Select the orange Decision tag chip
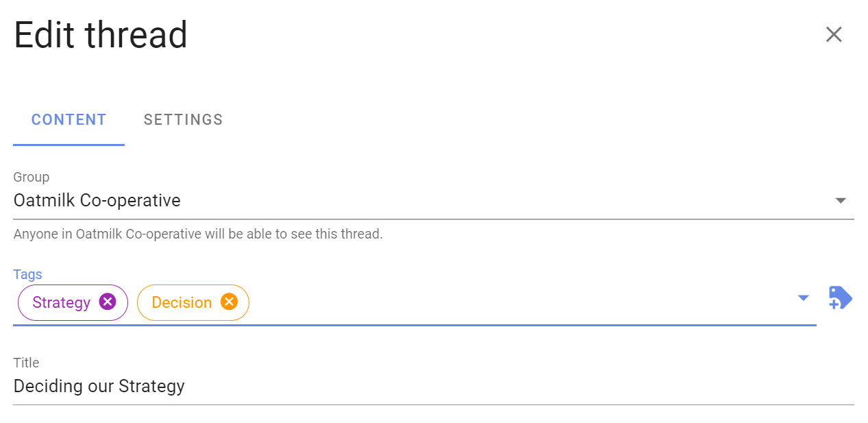Image resolution: width=868 pixels, height=423 pixels. pos(193,302)
